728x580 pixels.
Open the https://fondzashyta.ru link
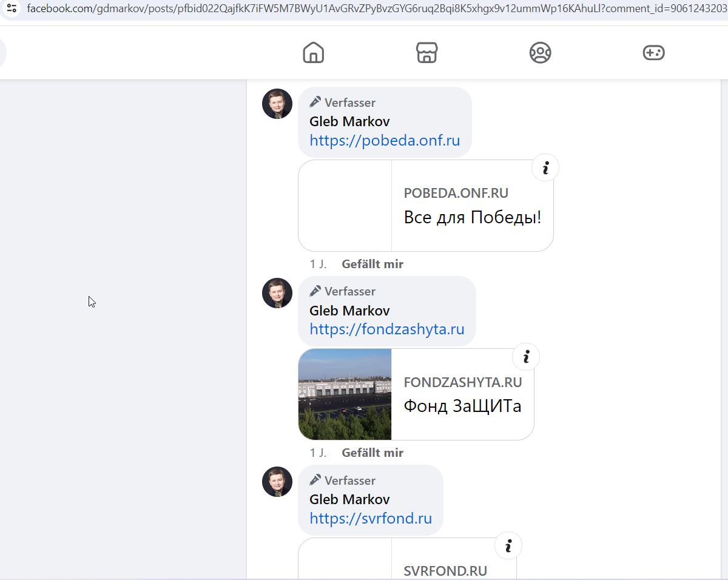tap(387, 329)
